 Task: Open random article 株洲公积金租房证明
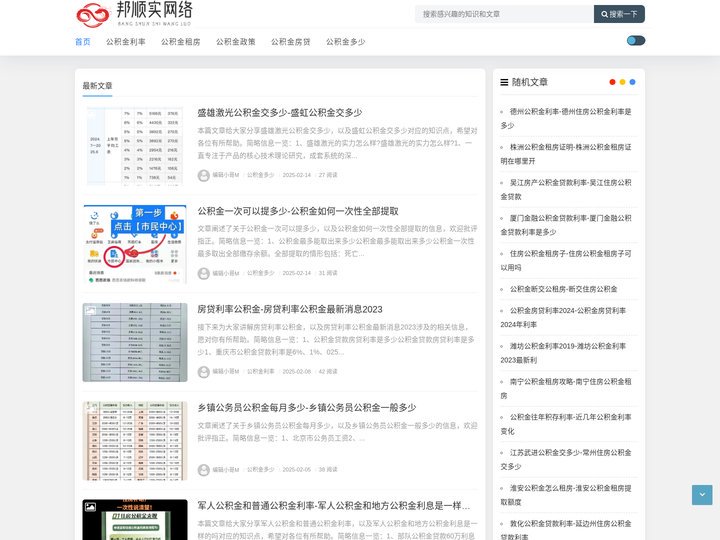click(x=566, y=154)
